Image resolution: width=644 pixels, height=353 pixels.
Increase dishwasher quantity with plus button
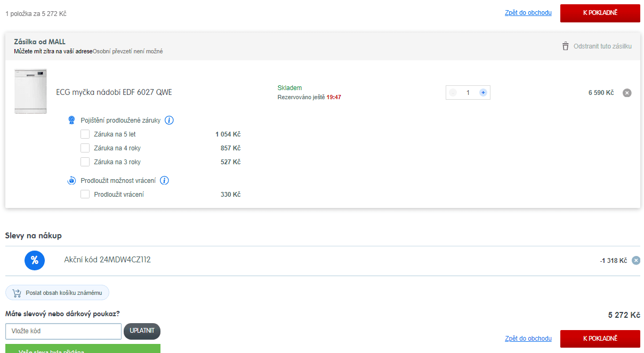pos(483,93)
